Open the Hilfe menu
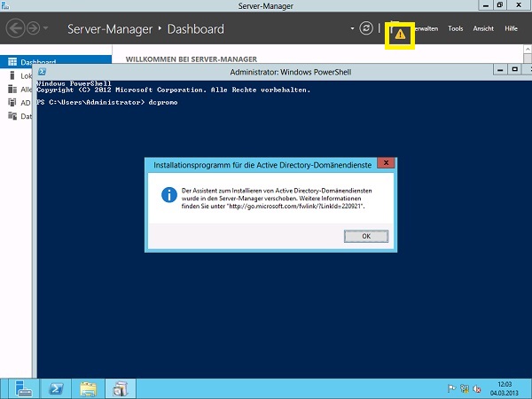This screenshot has height=399, width=532. click(511, 28)
